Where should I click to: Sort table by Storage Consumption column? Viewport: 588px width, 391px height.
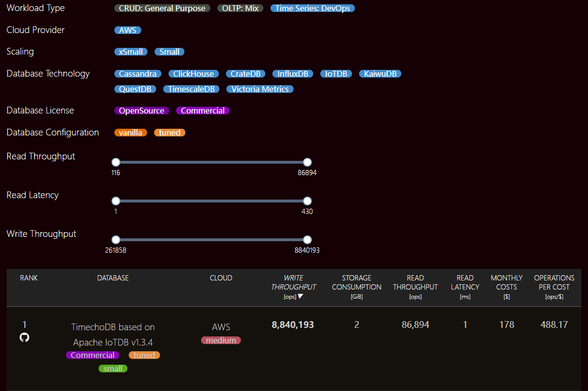pos(356,282)
